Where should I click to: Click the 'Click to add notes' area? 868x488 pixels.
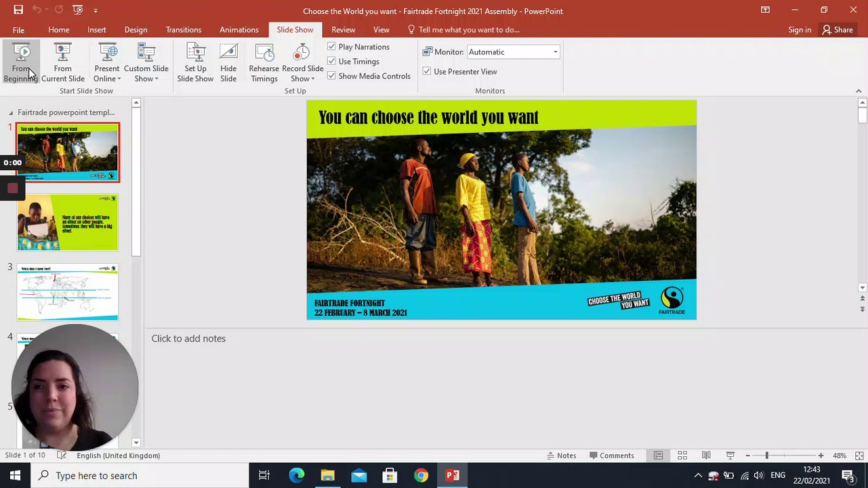188,338
